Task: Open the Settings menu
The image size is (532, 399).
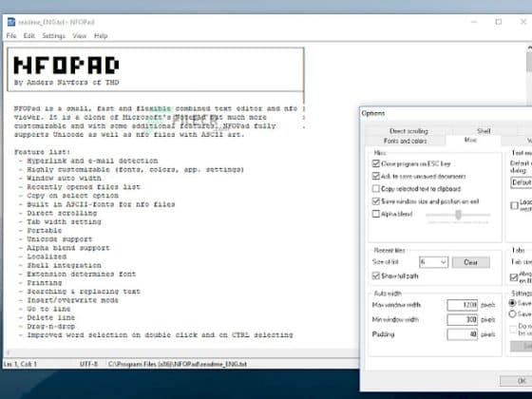Action: click(x=53, y=36)
